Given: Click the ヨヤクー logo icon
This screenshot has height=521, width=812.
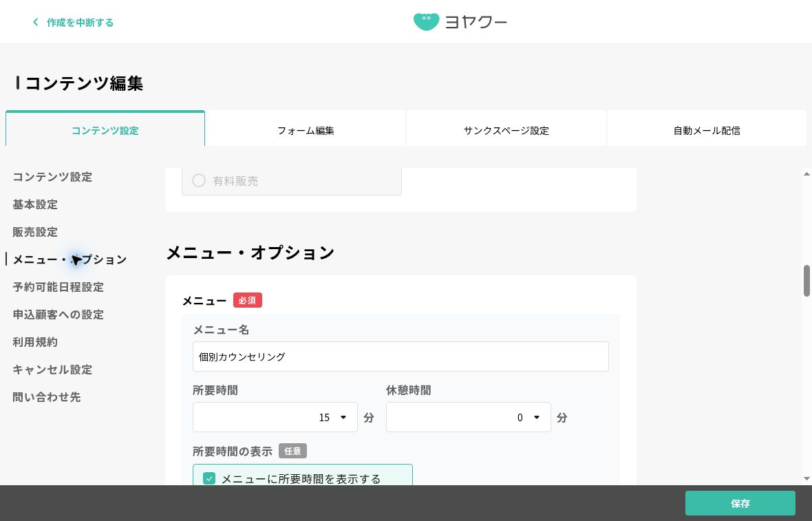Looking at the screenshot, I should [x=426, y=22].
